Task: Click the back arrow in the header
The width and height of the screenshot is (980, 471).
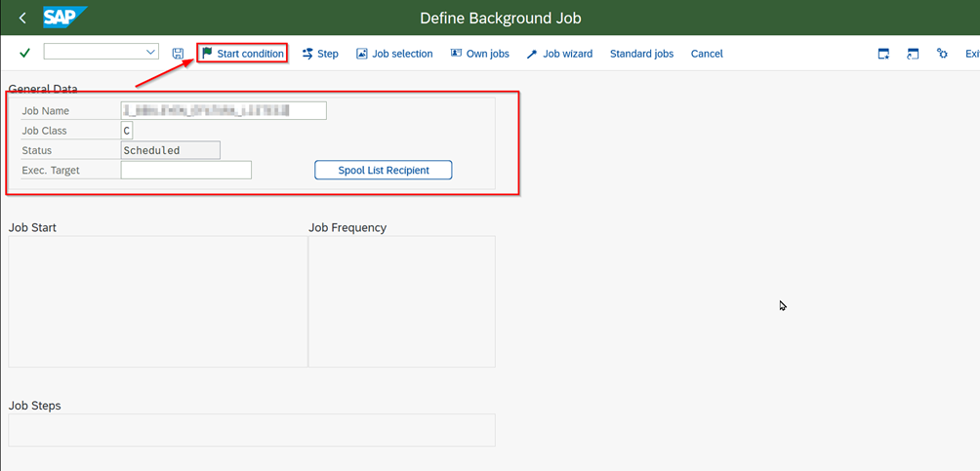Action: (22, 18)
